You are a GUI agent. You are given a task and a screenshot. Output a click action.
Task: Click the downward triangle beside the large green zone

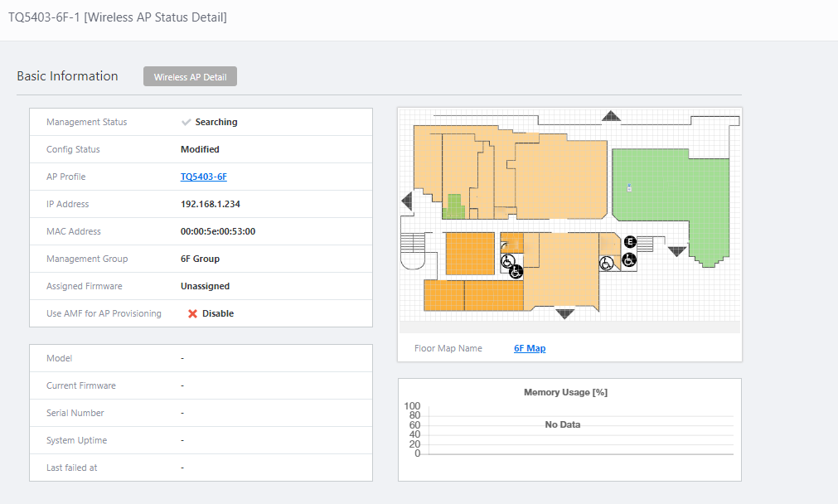pos(678,251)
